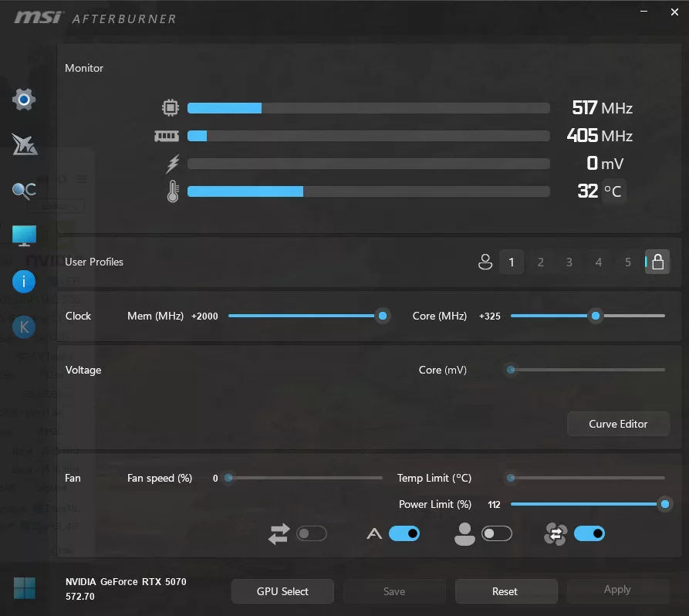Click the lightning bolt voltage icon
Image resolution: width=689 pixels, height=616 pixels.
[173, 164]
